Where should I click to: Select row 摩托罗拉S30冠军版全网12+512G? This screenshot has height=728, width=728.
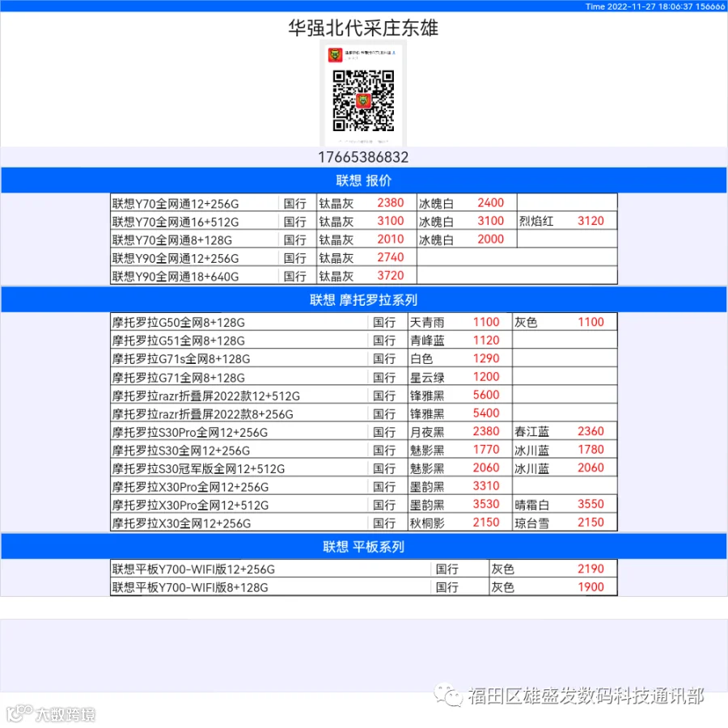coord(363,468)
